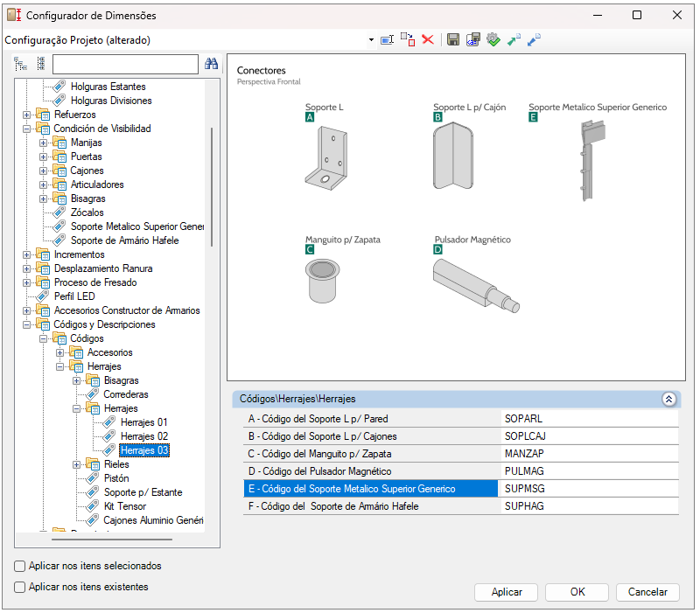Select the Zócalos tree item
The height and width of the screenshot is (613, 700).
tap(87, 212)
